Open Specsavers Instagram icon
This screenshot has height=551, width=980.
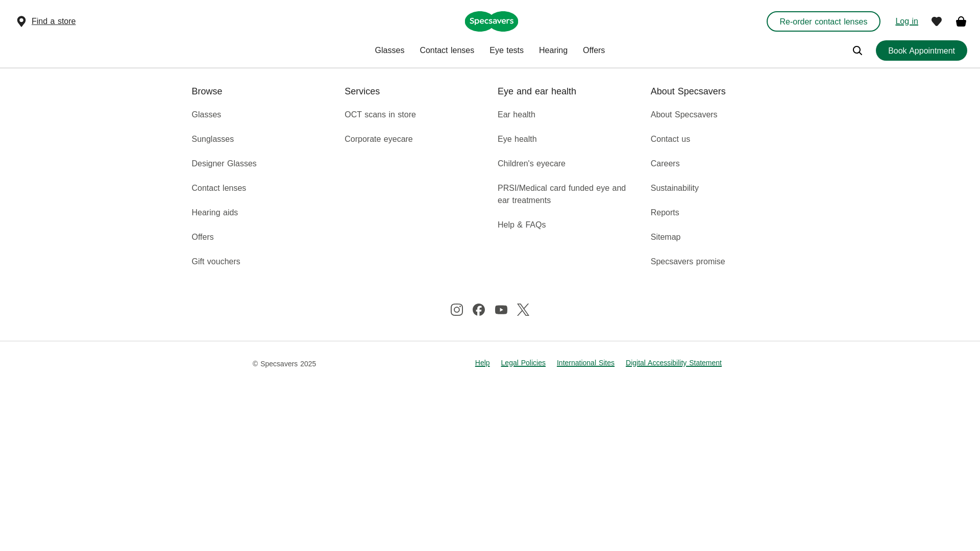tap(456, 310)
